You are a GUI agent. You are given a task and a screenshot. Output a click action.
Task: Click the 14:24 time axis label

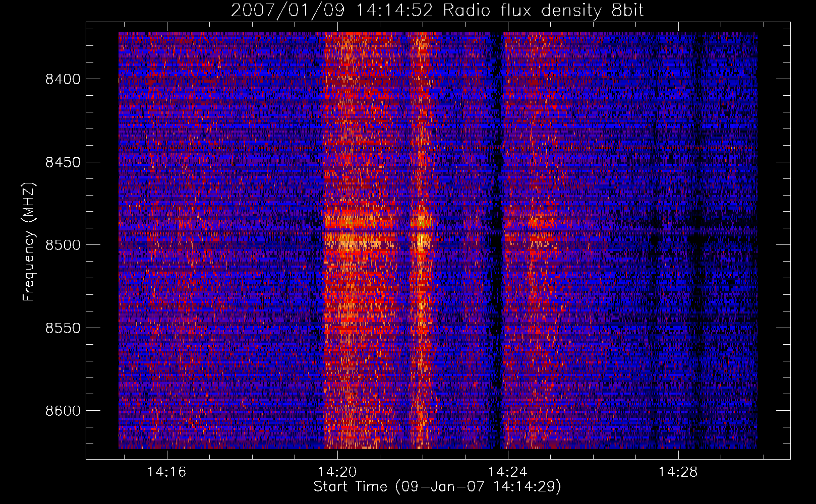pyautogui.click(x=507, y=472)
